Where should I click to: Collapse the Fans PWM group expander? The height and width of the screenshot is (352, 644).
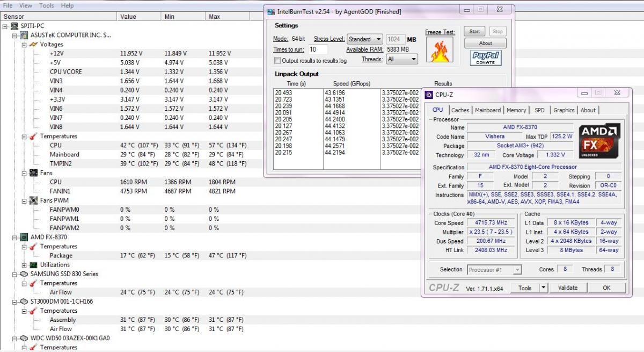coord(24,200)
